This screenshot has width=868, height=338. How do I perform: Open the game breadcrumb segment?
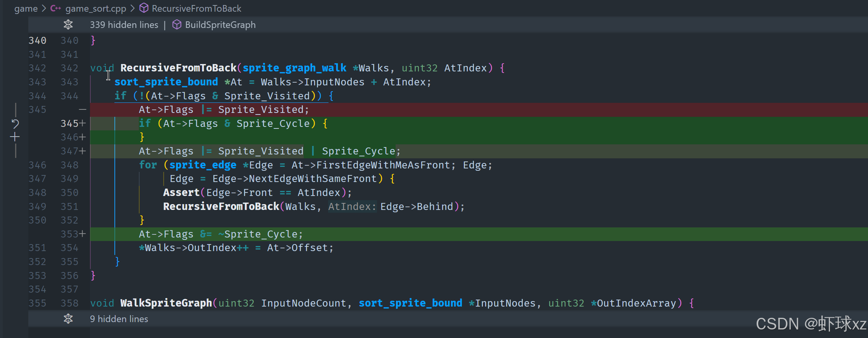pyautogui.click(x=26, y=9)
